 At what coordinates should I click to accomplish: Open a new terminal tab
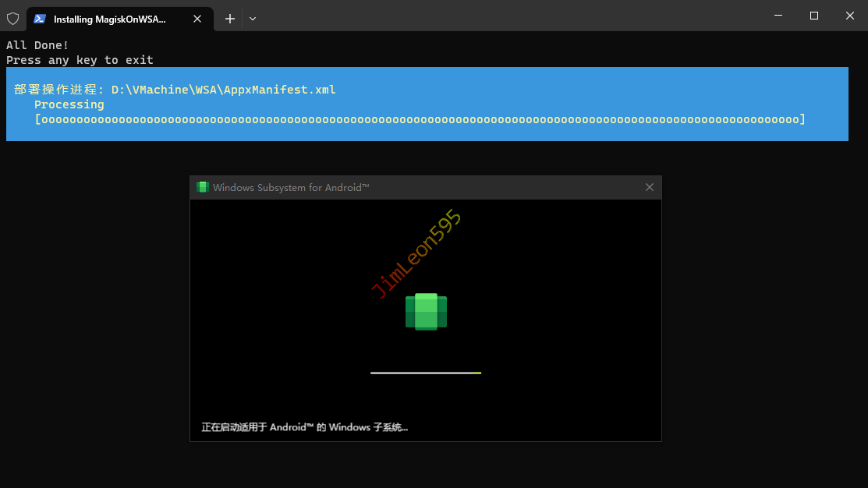tap(230, 19)
